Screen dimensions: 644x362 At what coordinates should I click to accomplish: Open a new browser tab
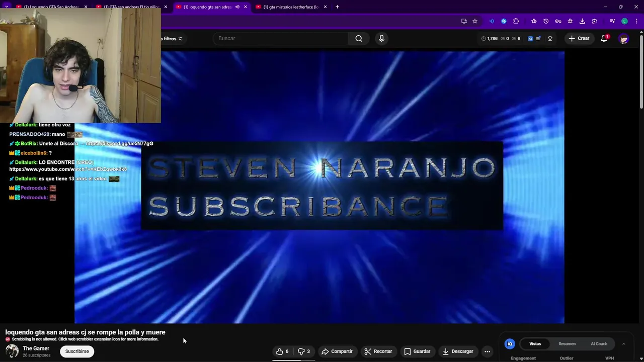click(x=337, y=7)
